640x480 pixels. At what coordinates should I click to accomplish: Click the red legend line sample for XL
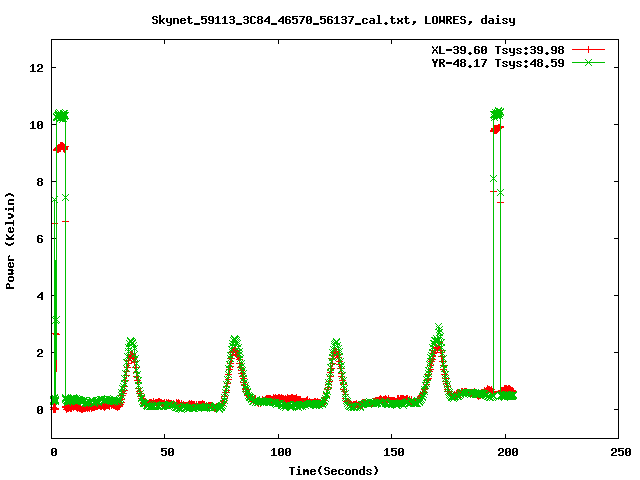[x=588, y=50]
